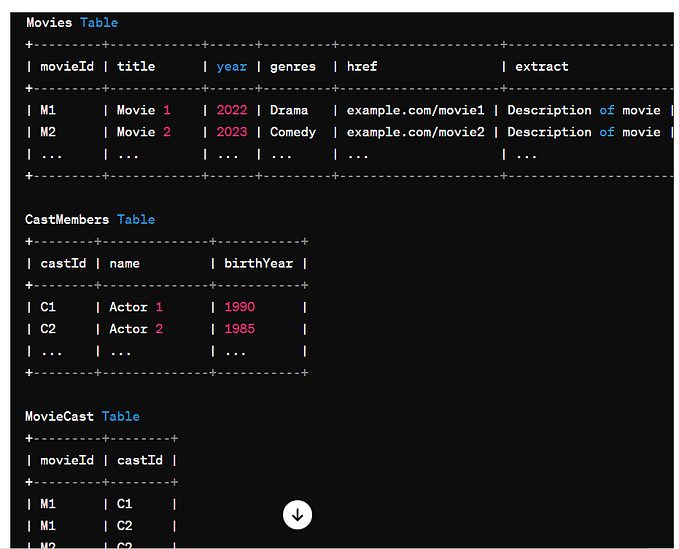Viewport: 679px width, 549px height.
Task: Click the birth year 1990
Action: click(x=239, y=307)
